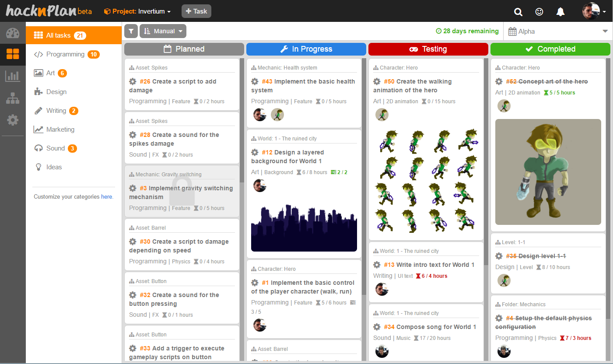Open the dashboard gauge icon in sidebar
This screenshot has height=364, width=613.
(13, 34)
